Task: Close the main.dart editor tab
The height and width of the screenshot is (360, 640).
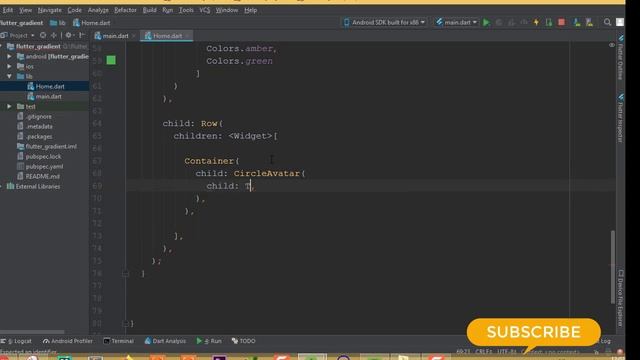Action: (133, 36)
